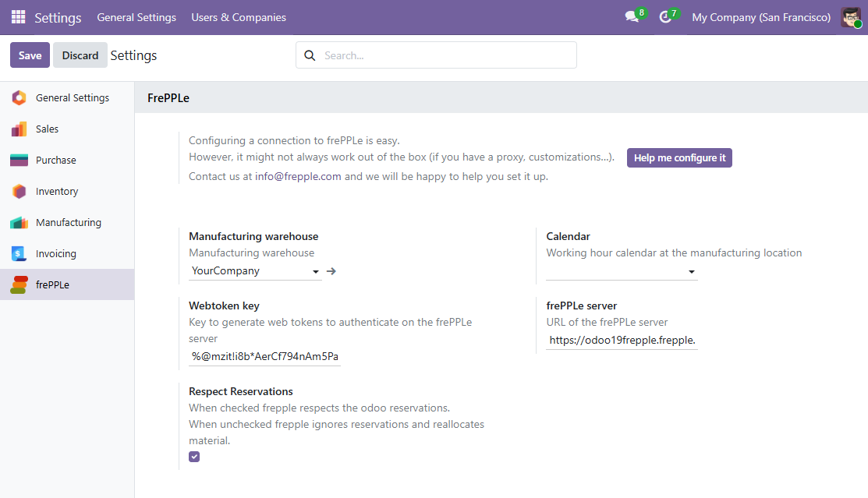Image resolution: width=868 pixels, height=498 pixels.
Task: Follow the internal link arrow beside YourCompany
Action: click(330, 270)
